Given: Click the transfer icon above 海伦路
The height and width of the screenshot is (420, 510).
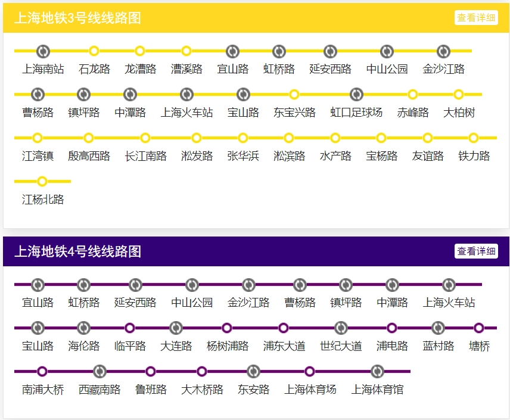Looking at the screenshot, I should [x=83, y=328].
